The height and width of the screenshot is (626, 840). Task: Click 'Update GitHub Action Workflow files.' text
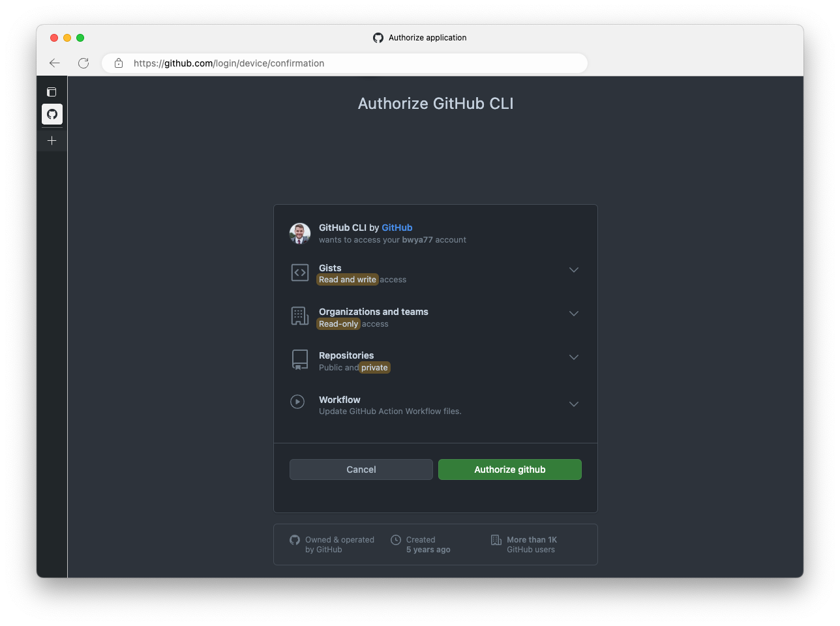(390, 411)
